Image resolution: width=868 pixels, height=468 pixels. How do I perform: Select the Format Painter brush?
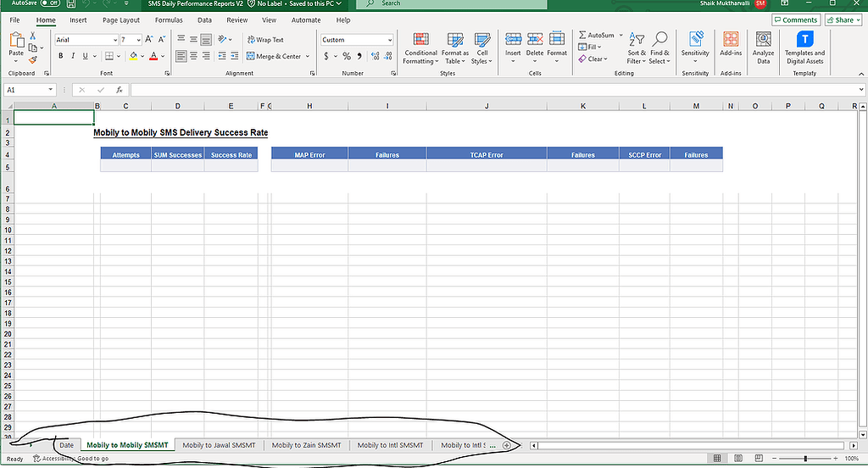point(33,60)
